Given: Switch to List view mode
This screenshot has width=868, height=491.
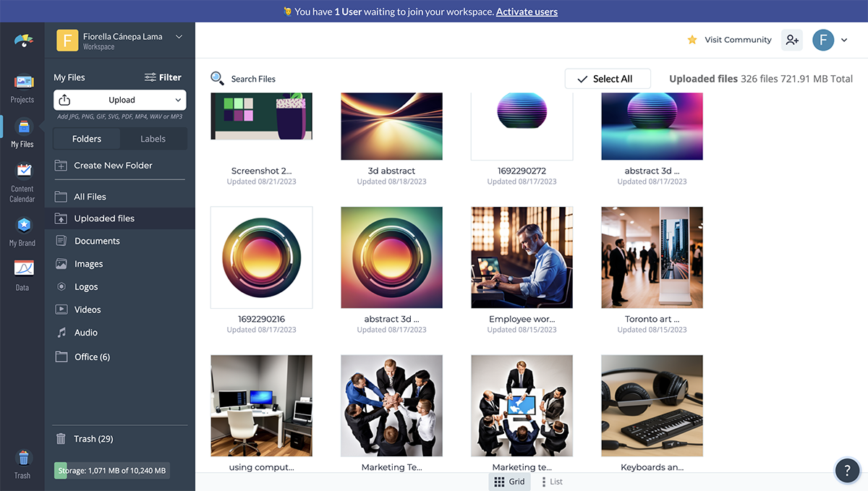Looking at the screenshot, I should click(x=551, y=481).
